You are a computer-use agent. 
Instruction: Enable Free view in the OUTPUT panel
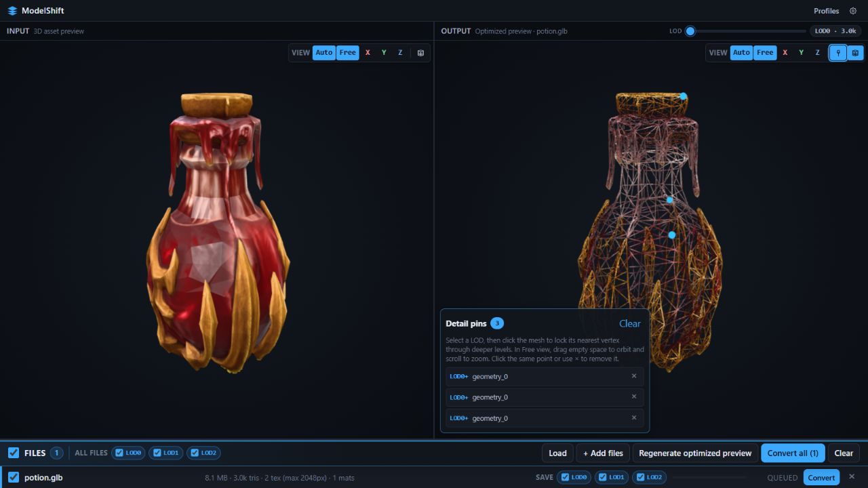[x=766, y=53]
